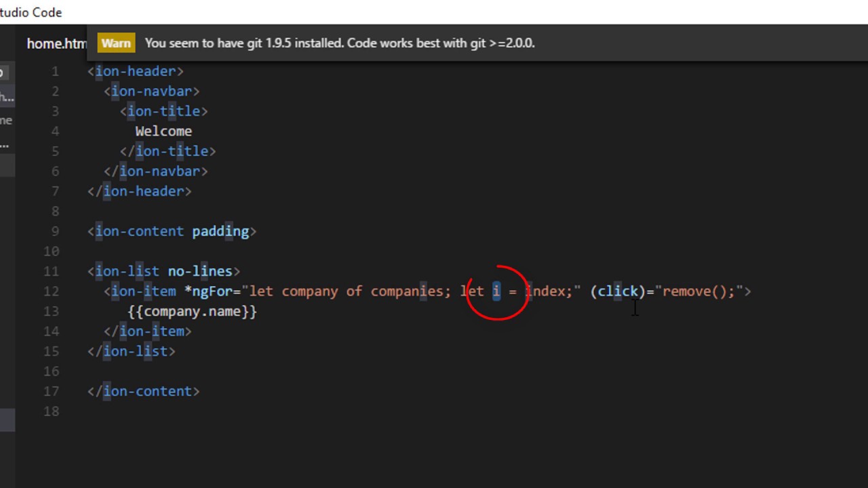Click the word companies in ngFor expression

pos(407,291)
